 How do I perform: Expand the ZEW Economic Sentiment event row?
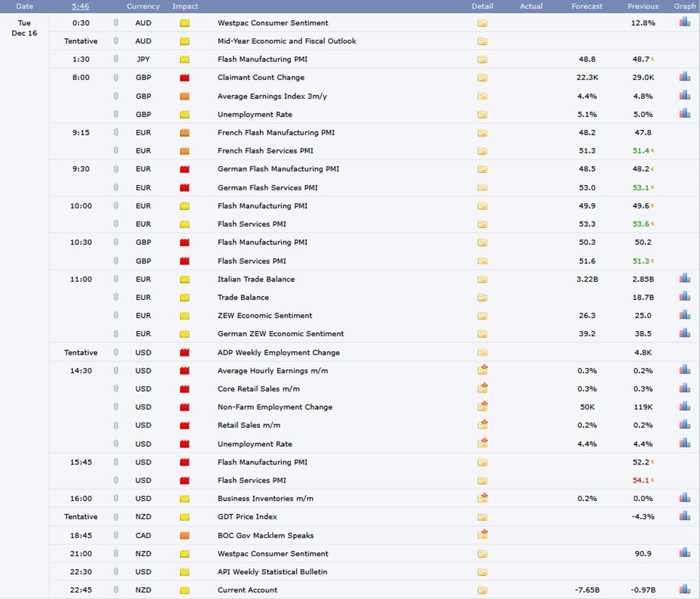(x=265, y=316)
